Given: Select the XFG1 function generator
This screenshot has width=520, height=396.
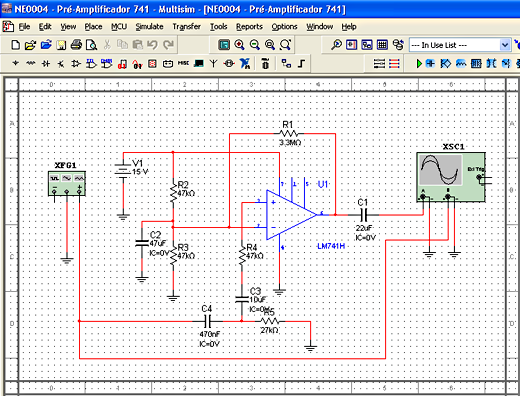Looking at the screenshot, I should [x=67, y=183].
